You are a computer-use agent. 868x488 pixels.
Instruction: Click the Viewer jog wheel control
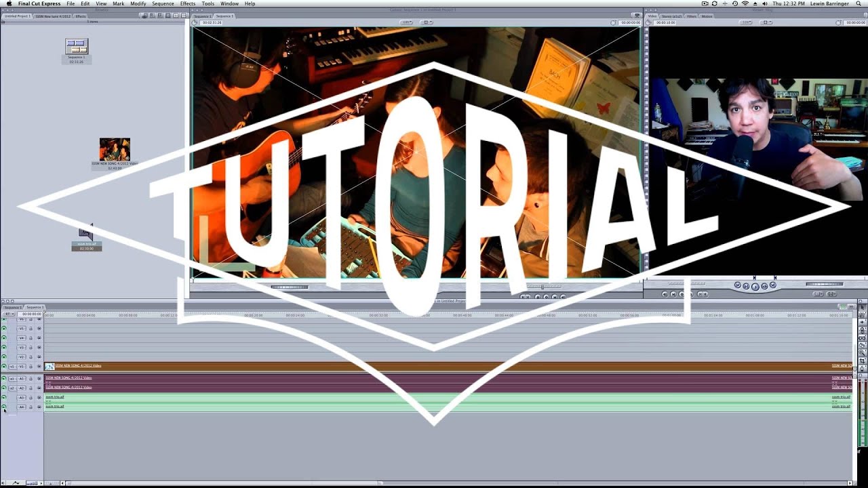pyautogui.click(x=824, y=284)
